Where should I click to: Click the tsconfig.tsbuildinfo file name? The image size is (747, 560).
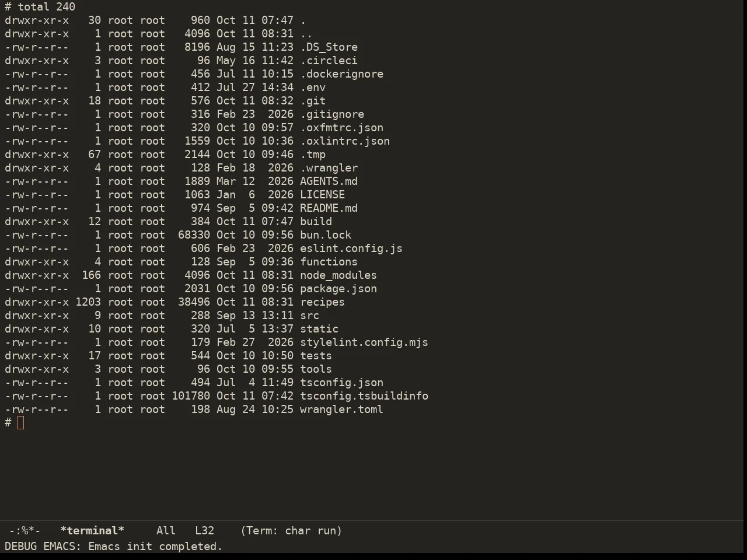tap(364, 396)
